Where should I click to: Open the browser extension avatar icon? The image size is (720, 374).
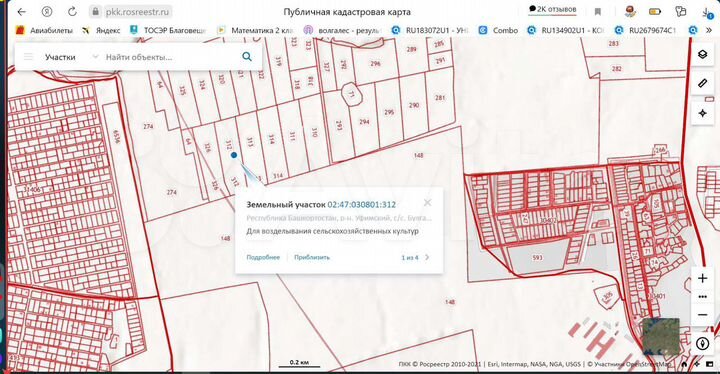[630, 12]
